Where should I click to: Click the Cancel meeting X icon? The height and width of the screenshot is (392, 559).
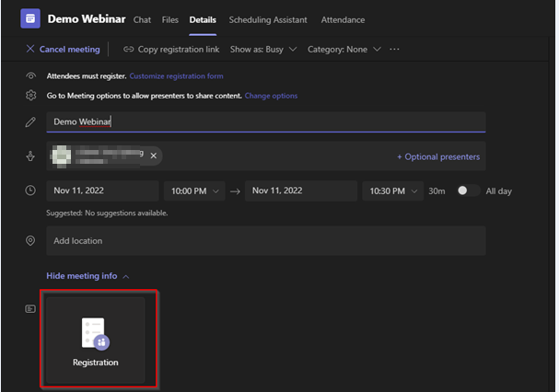pos(30,49)
